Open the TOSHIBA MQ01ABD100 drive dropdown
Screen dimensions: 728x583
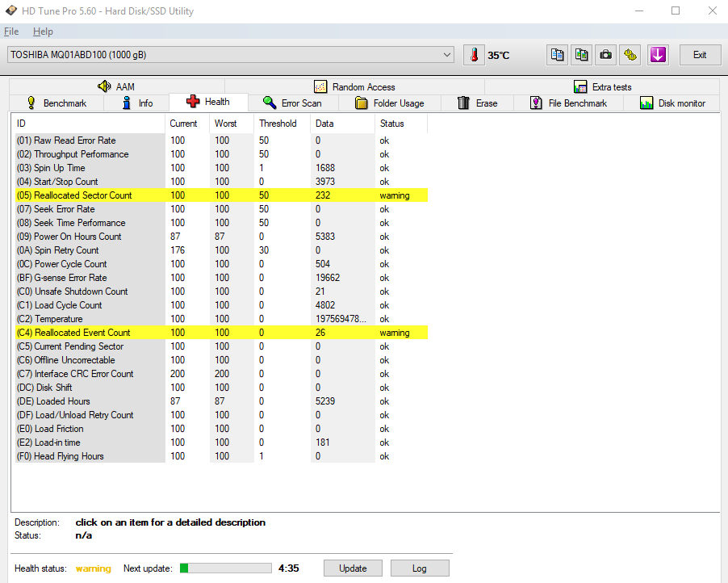(x=231, y=55)
